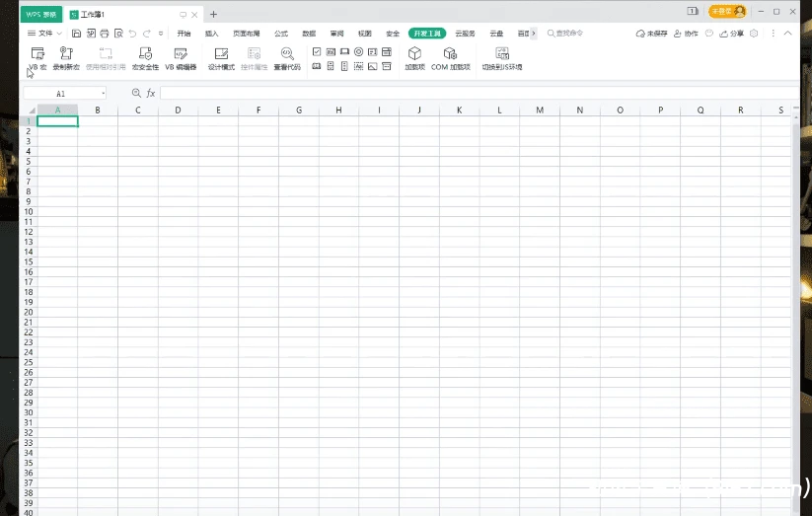Open COM 加载项 add-ins
The image size is (812, 516).
(x=450, y=57)
